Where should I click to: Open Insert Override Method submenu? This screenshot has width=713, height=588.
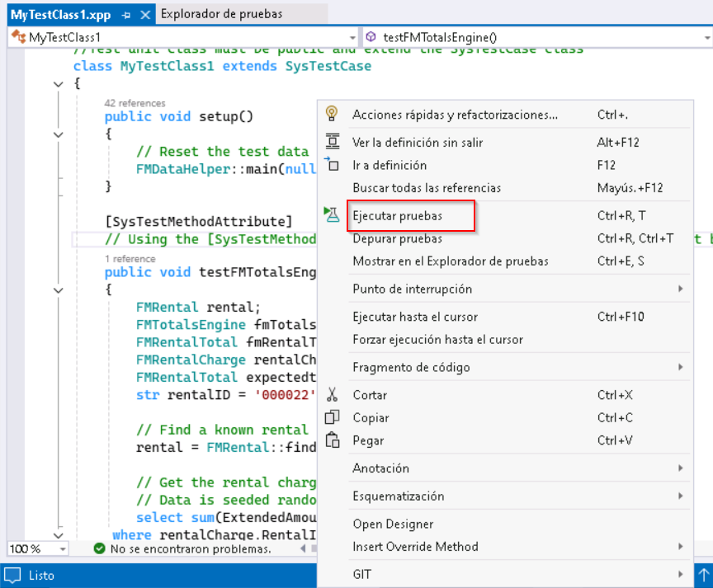tap(505, 546)
